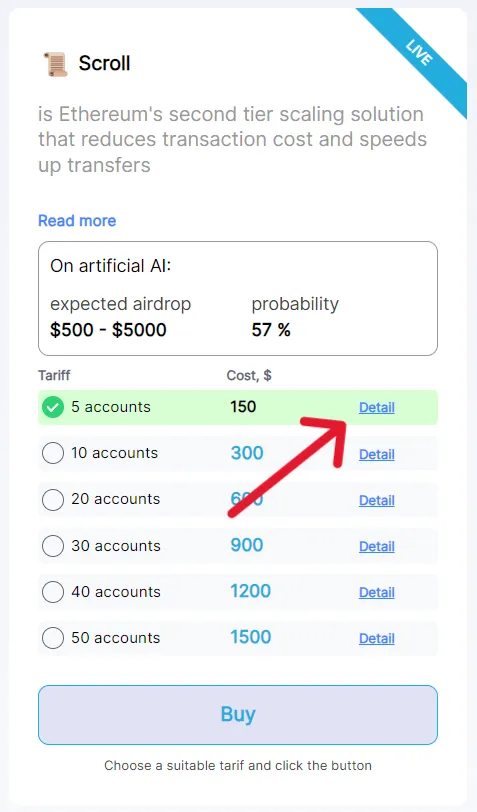Choose the 30 accounts radio option
477x812 pixels.
click(x=53, y=546)
